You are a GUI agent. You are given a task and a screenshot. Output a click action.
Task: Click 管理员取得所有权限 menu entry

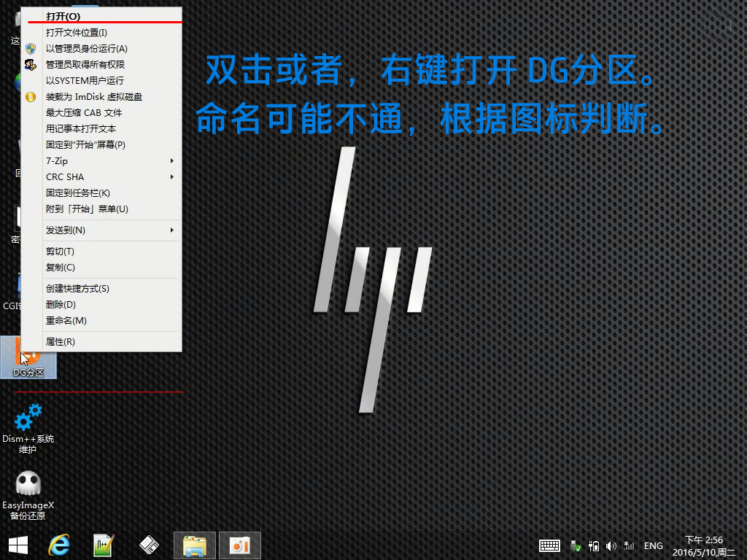[101, 65]
